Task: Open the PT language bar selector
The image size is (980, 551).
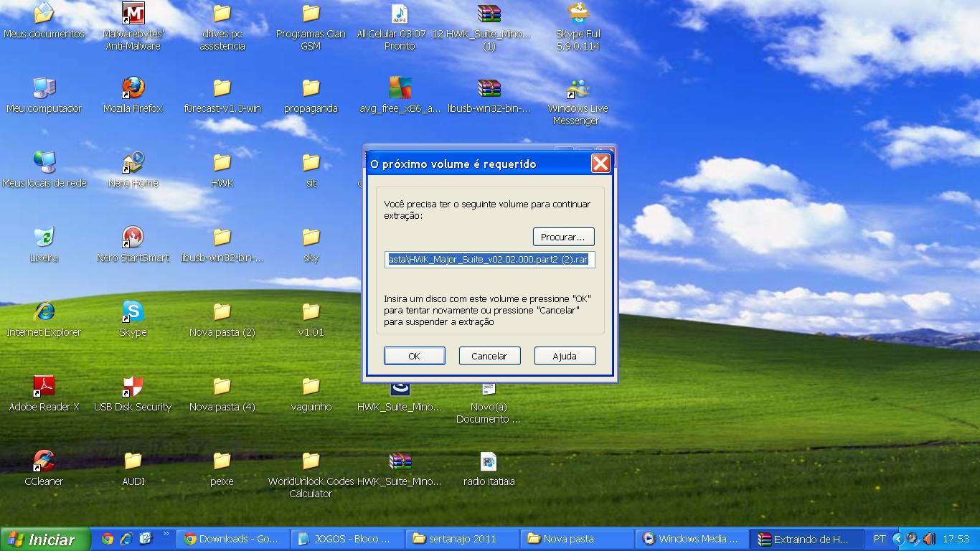Action: (x=880, y=539)
